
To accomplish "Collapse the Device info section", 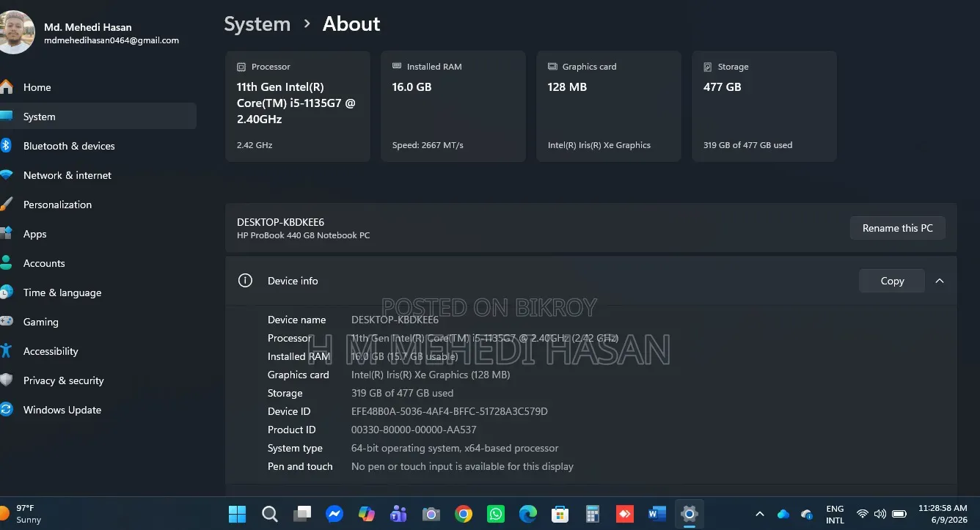I will (940, 281).
